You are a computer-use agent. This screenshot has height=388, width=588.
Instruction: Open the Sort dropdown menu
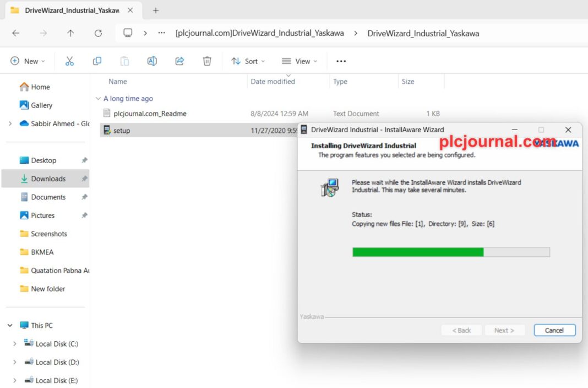pos(248,61)
